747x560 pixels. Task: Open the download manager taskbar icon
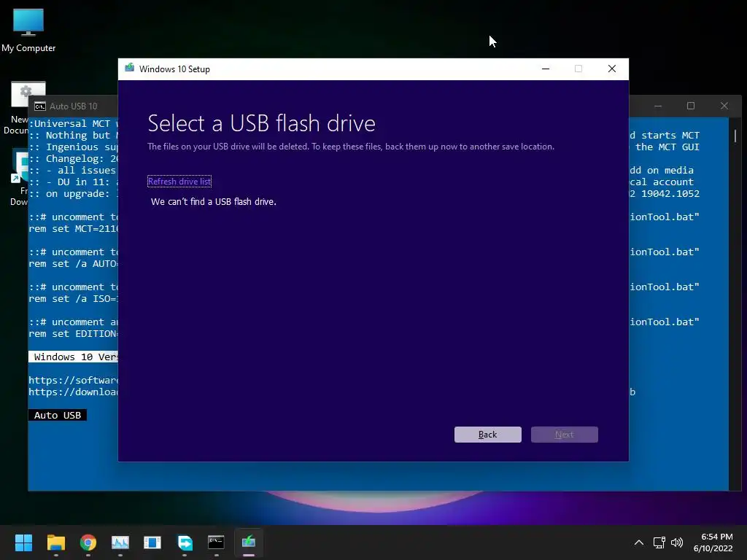coord(185,542)
